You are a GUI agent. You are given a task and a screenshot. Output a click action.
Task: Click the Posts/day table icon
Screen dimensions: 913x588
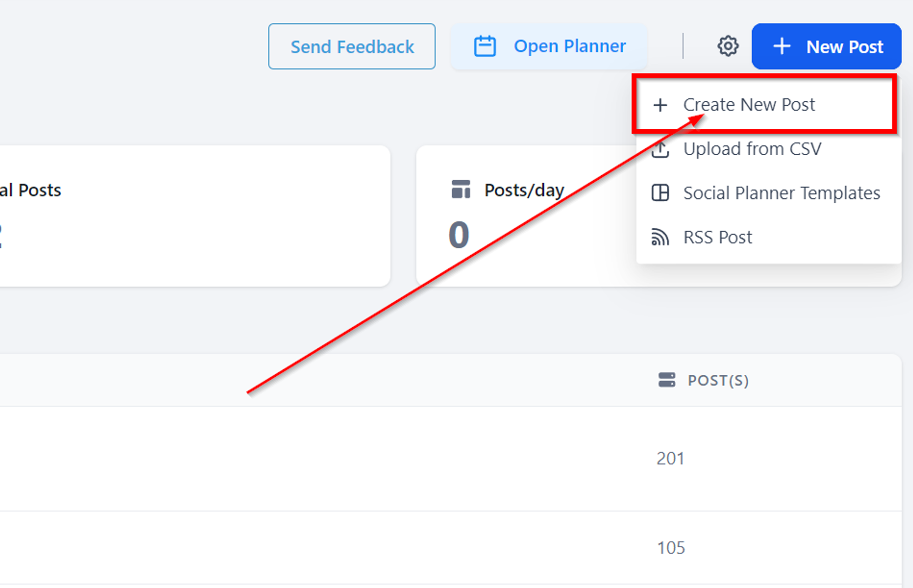[461, 189]
